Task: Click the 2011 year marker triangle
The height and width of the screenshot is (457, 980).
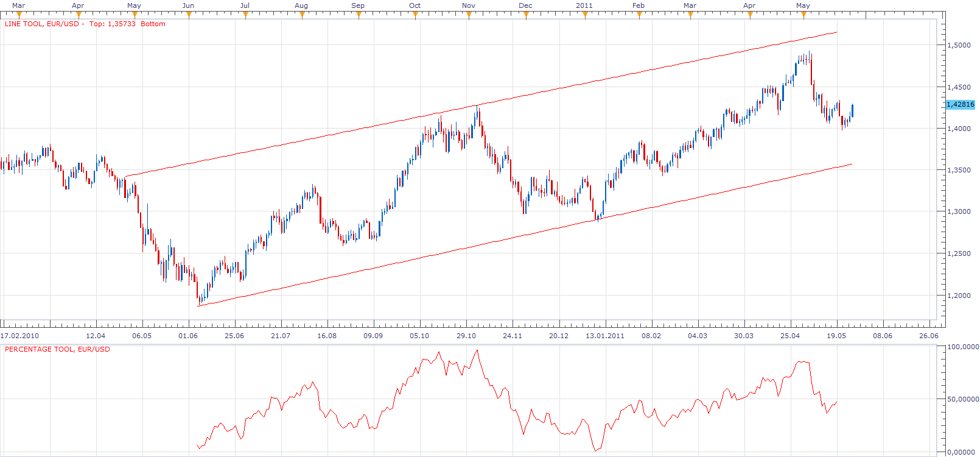Action: 585,15
